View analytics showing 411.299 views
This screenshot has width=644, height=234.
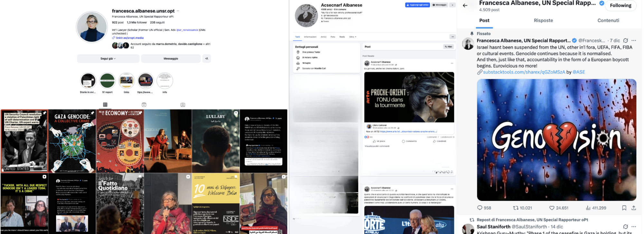click(x=596, y=208)
